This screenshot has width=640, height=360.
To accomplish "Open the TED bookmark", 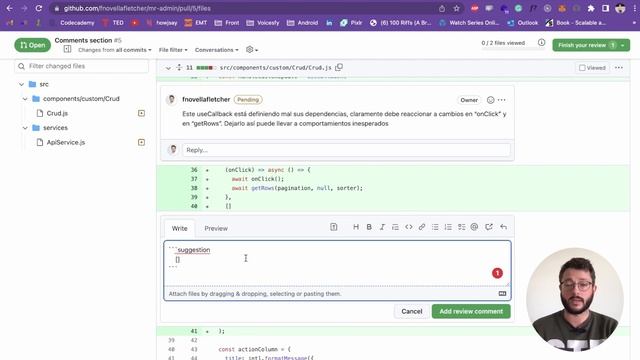I will click(x=113, y=23).
